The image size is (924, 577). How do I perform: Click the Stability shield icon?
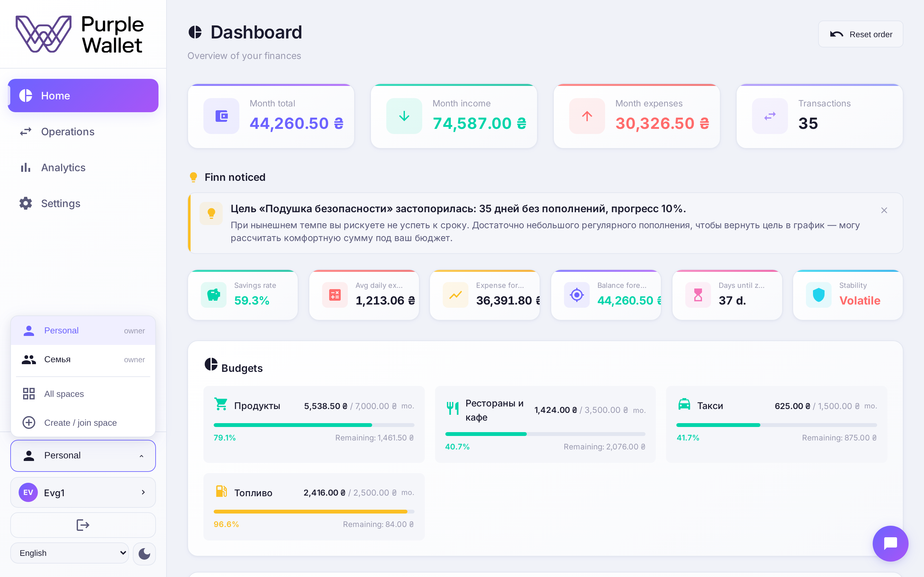click(x=819, y=295)
